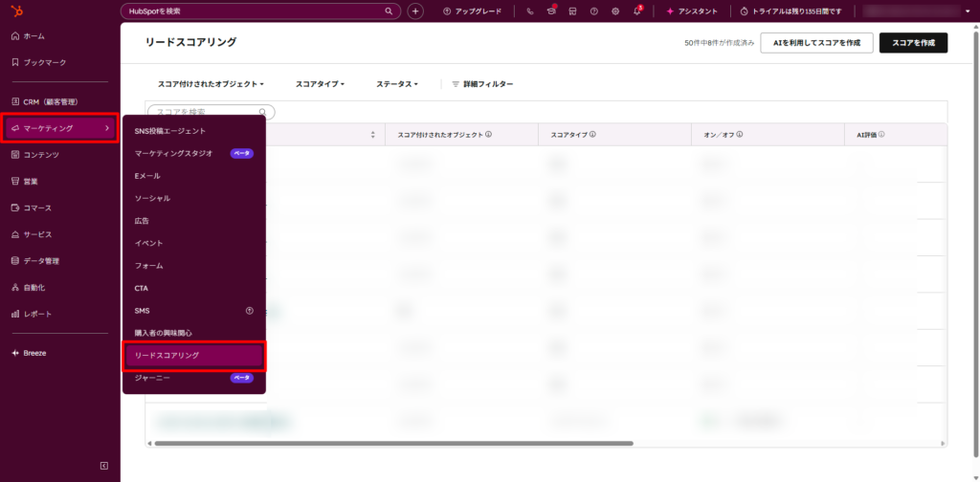Click トライアルは残り155日間です trial notice
This screenshot has height=482, width=980.
click(x=791, y=11)
